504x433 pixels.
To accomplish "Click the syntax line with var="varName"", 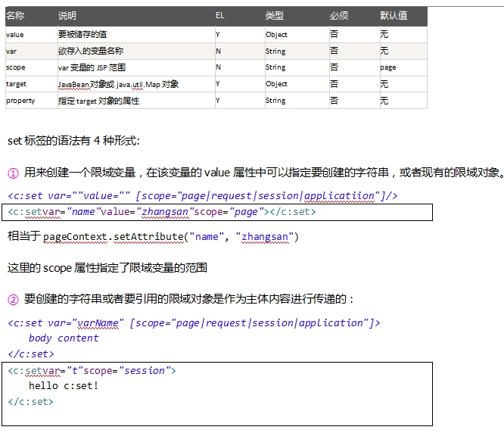I will pyautogui.click(x=194, y=322).
